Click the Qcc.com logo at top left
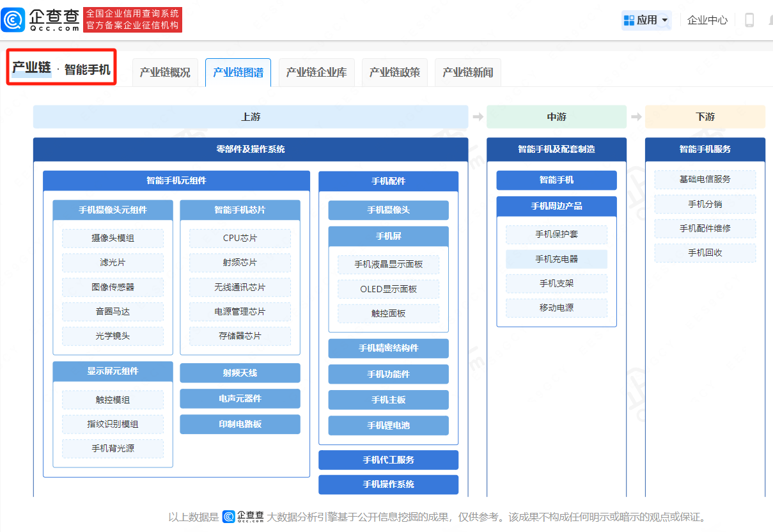Viewport: 773px width, 532px height. (x=41, y=20)
